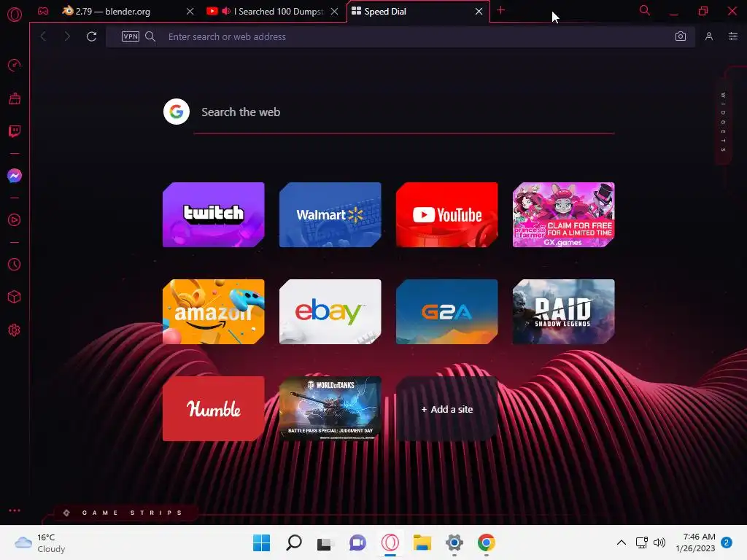Click Opera GX taskbar icon
The height and width of the screenshot is (560, 747).
coord(390,542)
